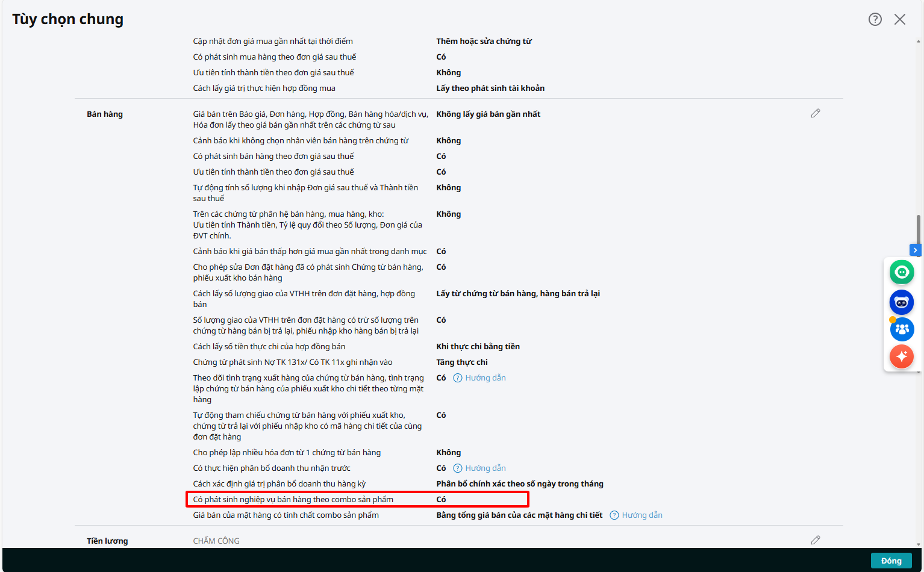924x572 pixels.
Task: Click the Đóng button
Action: [891, 561]
